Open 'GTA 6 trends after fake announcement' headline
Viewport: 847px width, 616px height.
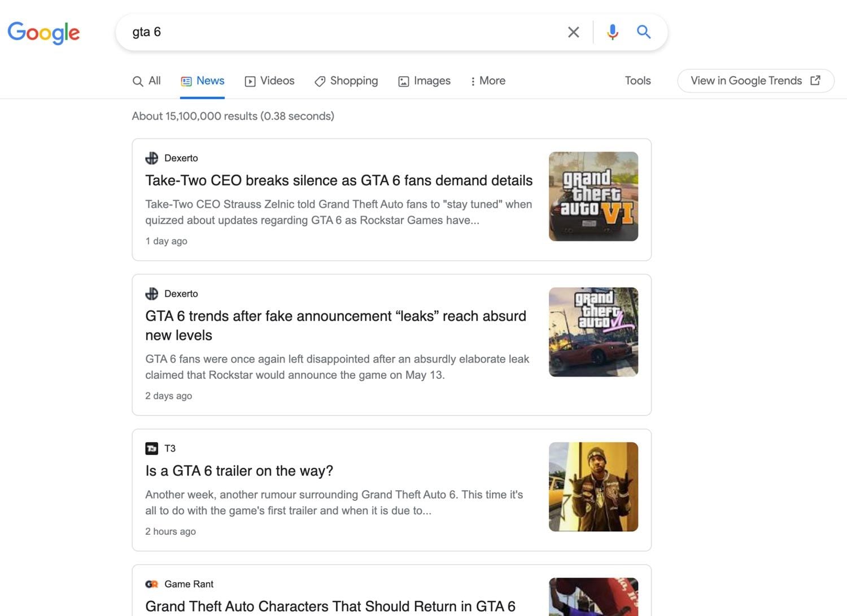335,325
